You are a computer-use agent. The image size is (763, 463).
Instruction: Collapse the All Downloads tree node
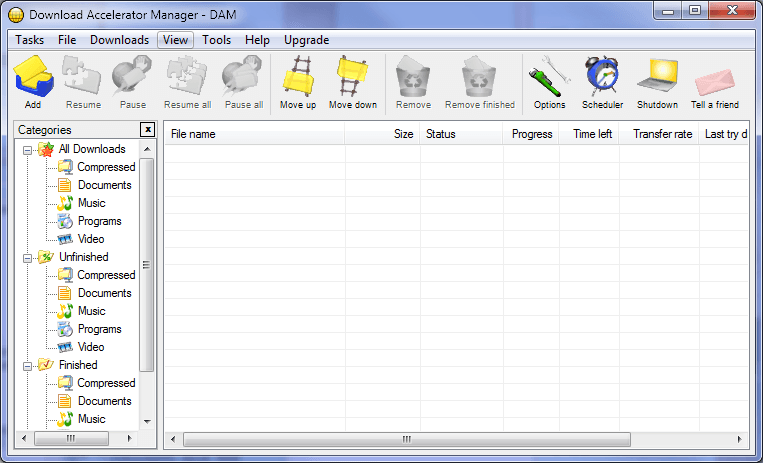click(x=28, y=150)
